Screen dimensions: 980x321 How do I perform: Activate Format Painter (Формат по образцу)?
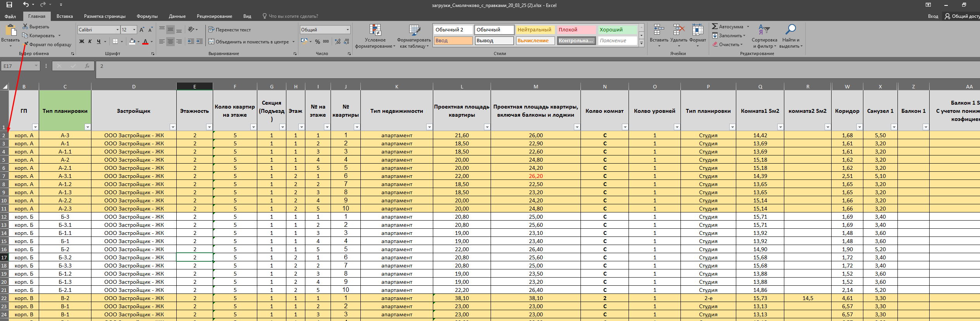pos(47,45)
